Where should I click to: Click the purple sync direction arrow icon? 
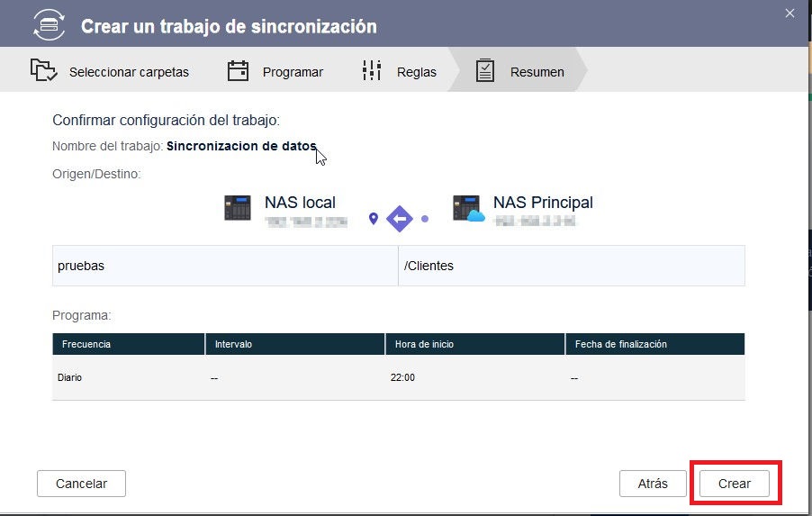(x=399, y=218)
